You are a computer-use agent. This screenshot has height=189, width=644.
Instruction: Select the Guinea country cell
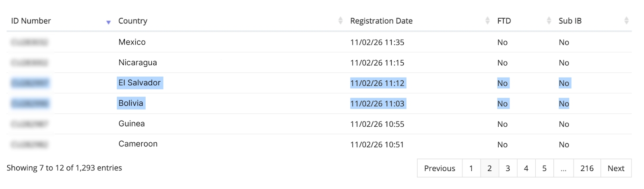click(x=132, y=124)
